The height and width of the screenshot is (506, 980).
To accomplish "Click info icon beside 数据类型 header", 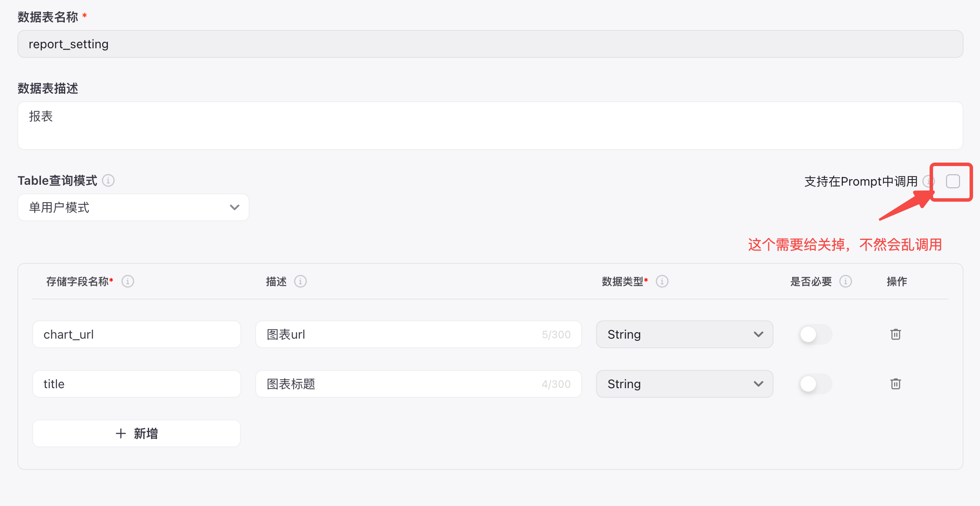I will point(662,282).
